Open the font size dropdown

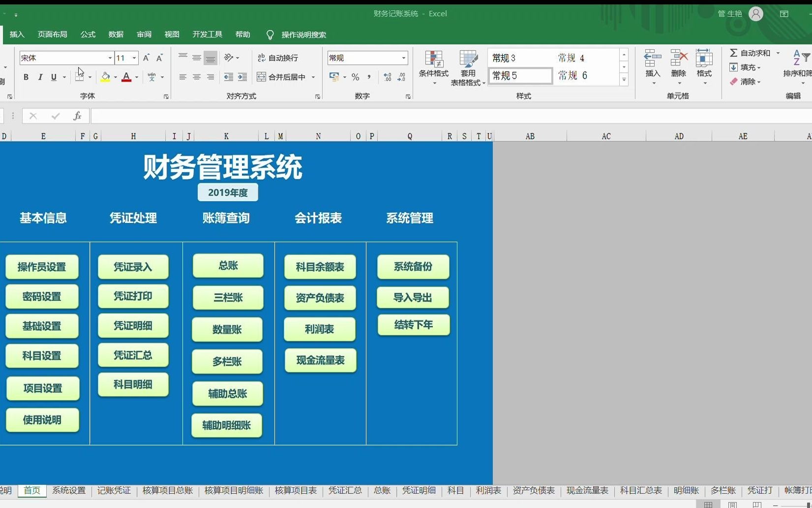point(134,58)
